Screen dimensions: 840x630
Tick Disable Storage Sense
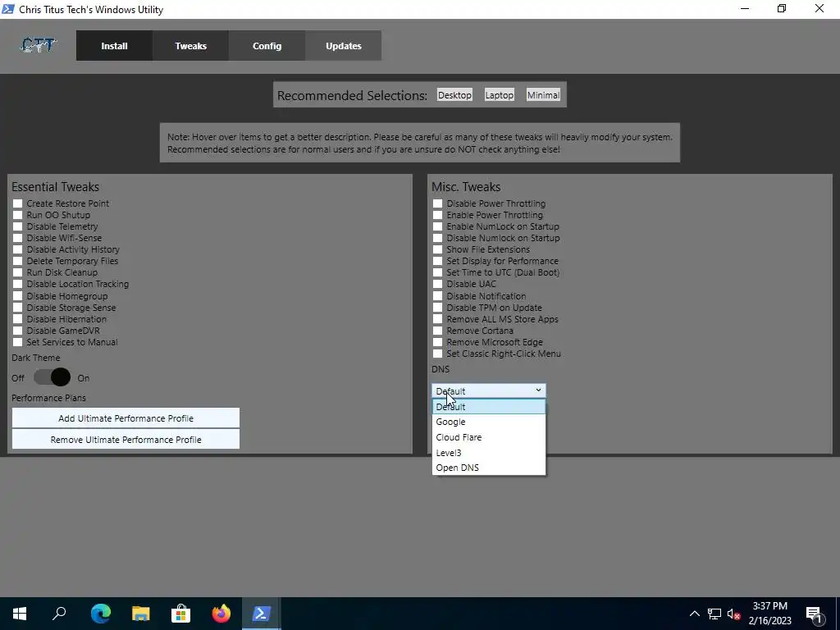tap(18, 308)
